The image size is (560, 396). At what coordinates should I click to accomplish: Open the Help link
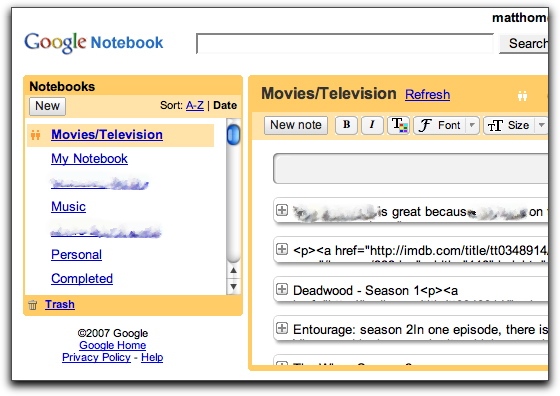click(x=152, y=357)
